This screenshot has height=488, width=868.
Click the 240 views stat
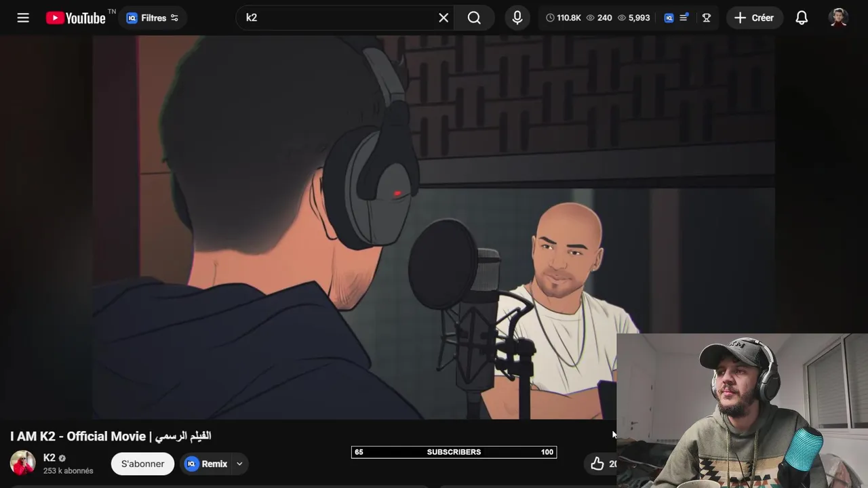pyautogui.click(x=599, y=18)
